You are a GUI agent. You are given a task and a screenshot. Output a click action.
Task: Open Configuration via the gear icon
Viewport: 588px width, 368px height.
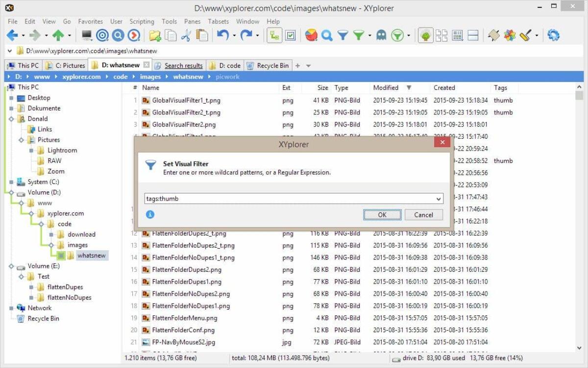point(554,35)
